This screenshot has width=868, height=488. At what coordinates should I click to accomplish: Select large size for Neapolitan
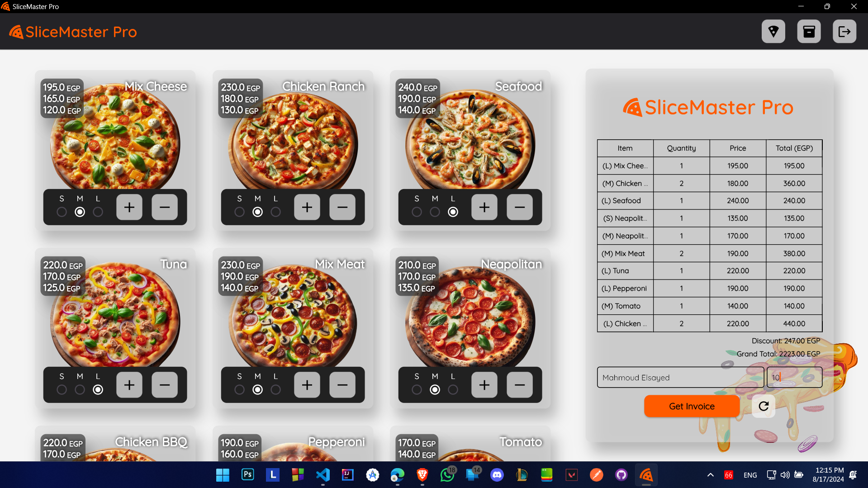[x=453, y=389]
